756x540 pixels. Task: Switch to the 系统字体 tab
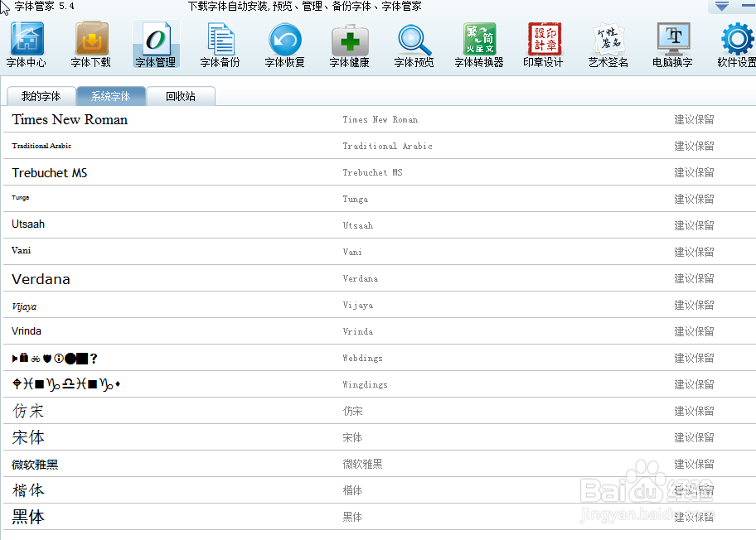[111, 96]
